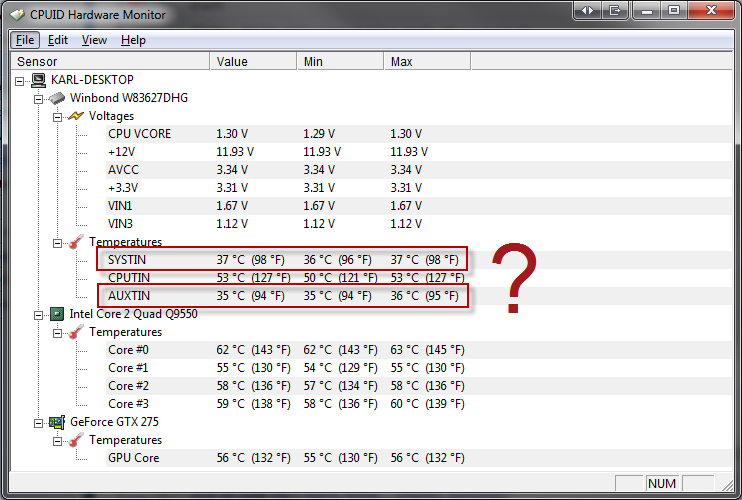This screenshot has height=500, width=742.
Task: Collapse the Winbond W83627DHG node
Action: pos(38,99)
